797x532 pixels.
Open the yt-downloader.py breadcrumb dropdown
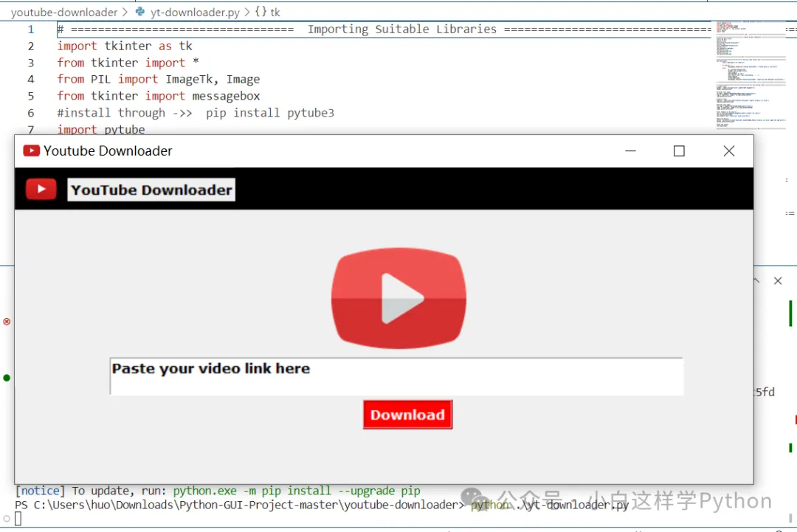pos(195,12)
